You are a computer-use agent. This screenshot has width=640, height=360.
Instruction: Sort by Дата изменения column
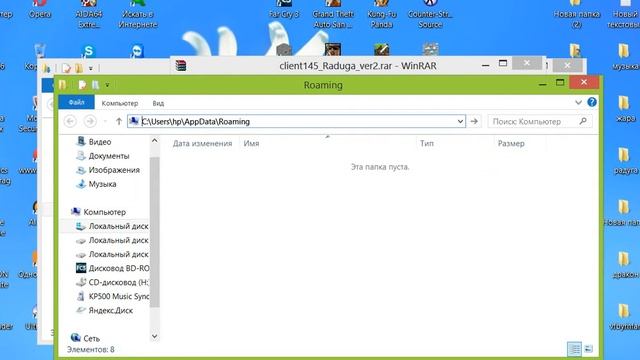(202, 143)
